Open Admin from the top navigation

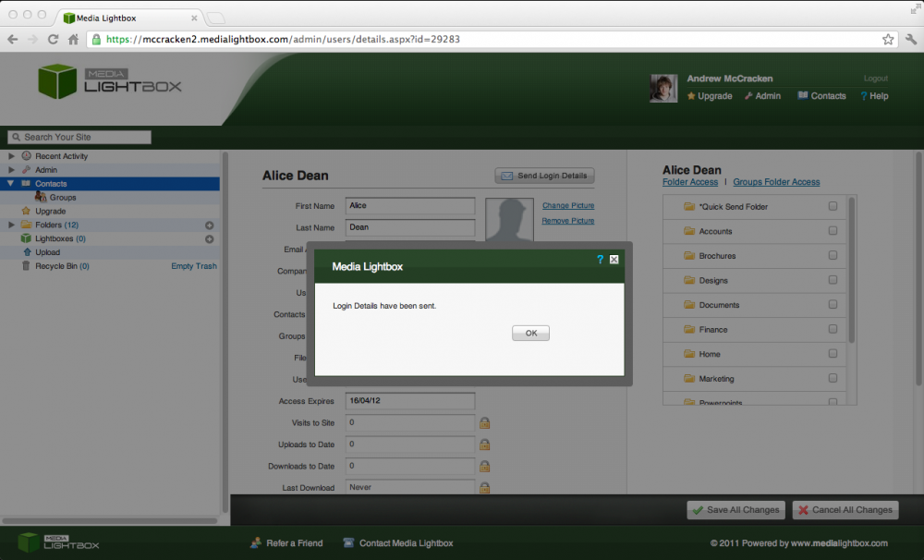tap(762, 96)
